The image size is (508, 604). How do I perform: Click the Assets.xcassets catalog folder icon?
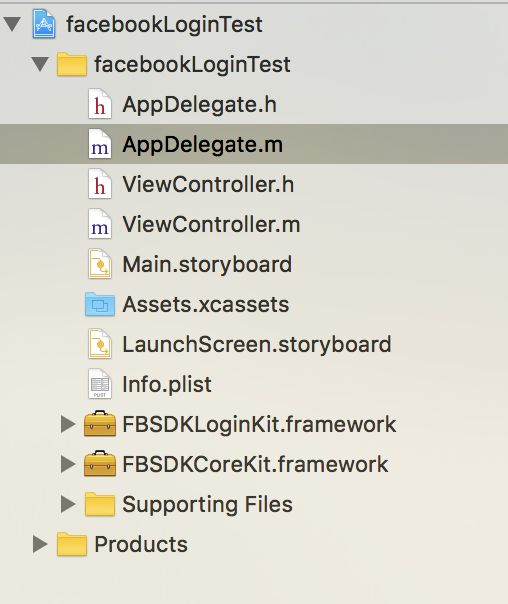pyautogui.click(x=100, y=304)
